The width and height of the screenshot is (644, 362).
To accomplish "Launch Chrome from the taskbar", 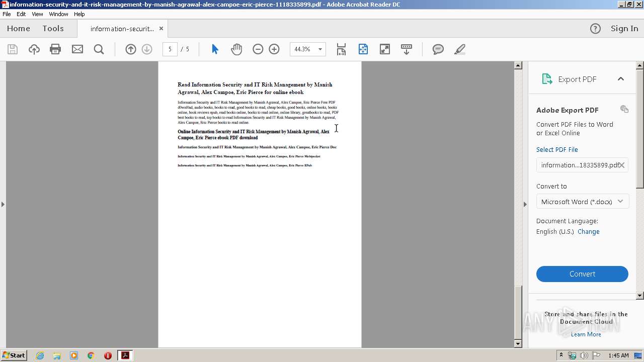I will click(x=91, y=355).
